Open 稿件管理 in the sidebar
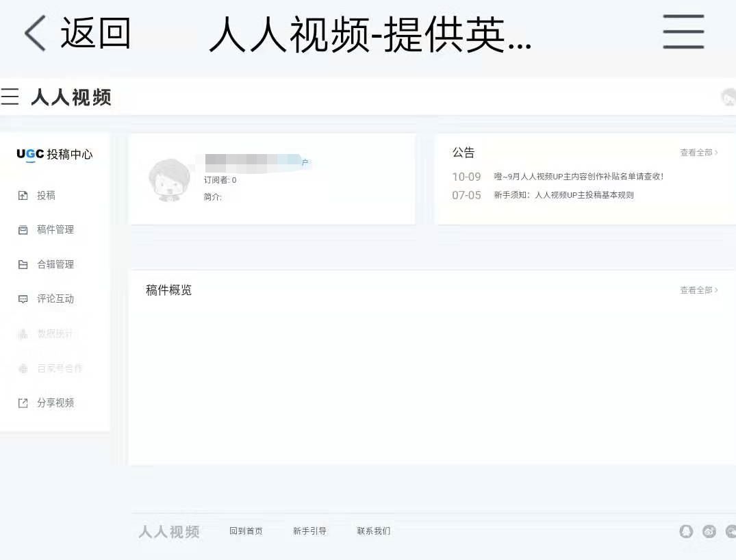The height and width of the screenshot is (560, 736). [55, 229]
